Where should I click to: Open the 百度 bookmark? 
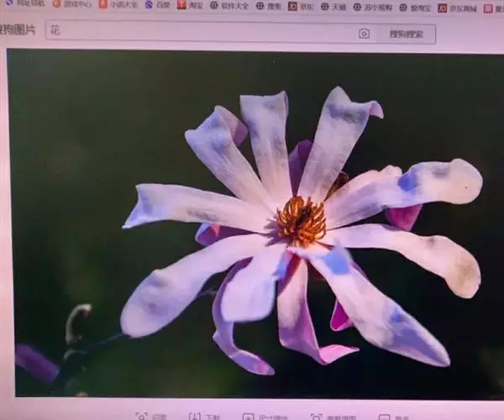[x=157, y=5]
